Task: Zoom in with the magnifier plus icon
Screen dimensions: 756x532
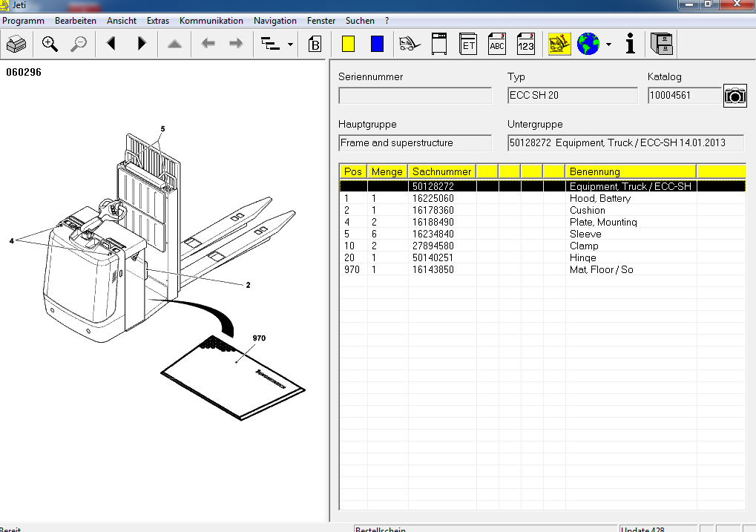Action: coord(50,45)
